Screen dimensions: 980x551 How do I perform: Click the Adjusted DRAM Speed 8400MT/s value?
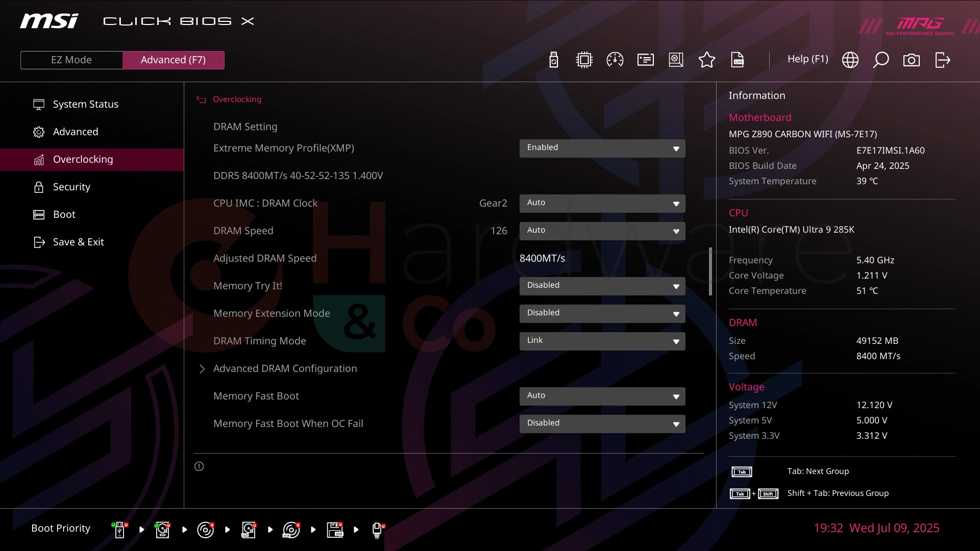542,258
